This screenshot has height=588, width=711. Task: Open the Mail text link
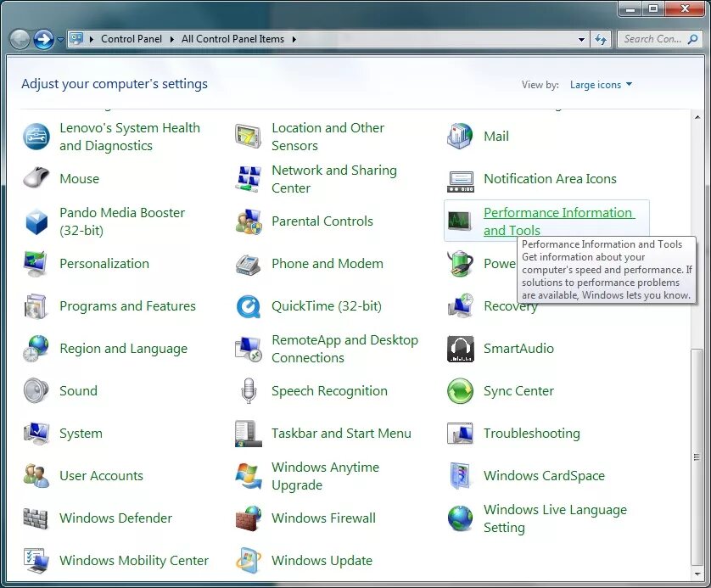[x=496, y=137]
